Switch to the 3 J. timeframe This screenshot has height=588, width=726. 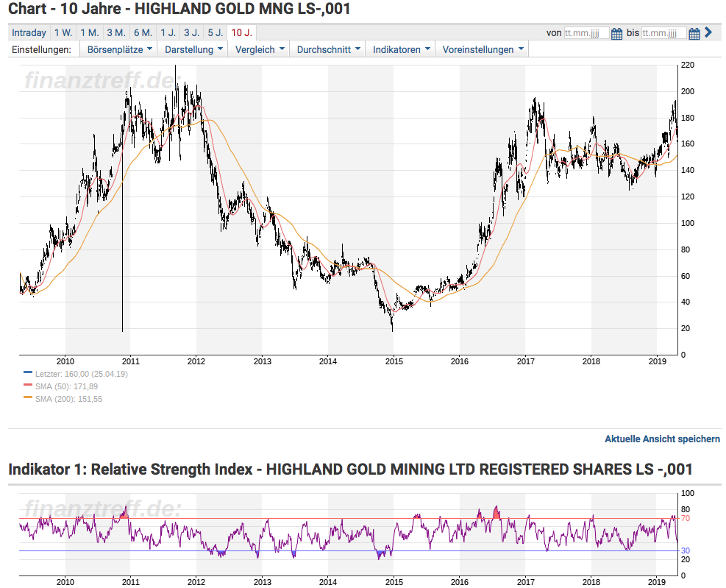[192, 33]
